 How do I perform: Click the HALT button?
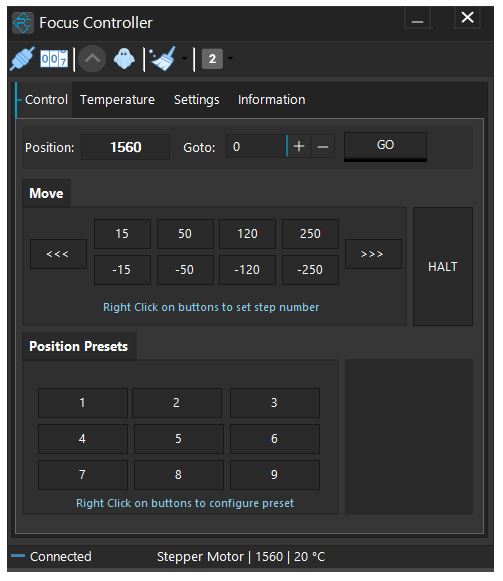(443, 266)
